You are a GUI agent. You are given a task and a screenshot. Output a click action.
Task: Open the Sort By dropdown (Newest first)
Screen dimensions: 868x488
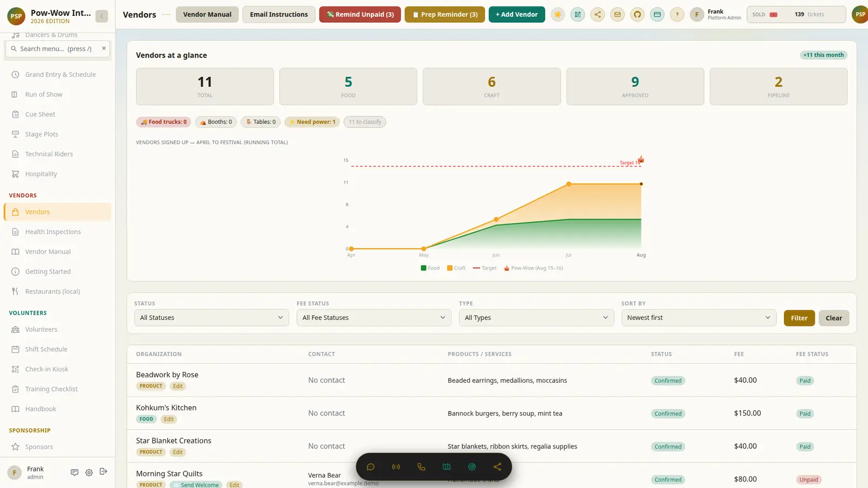699,318
